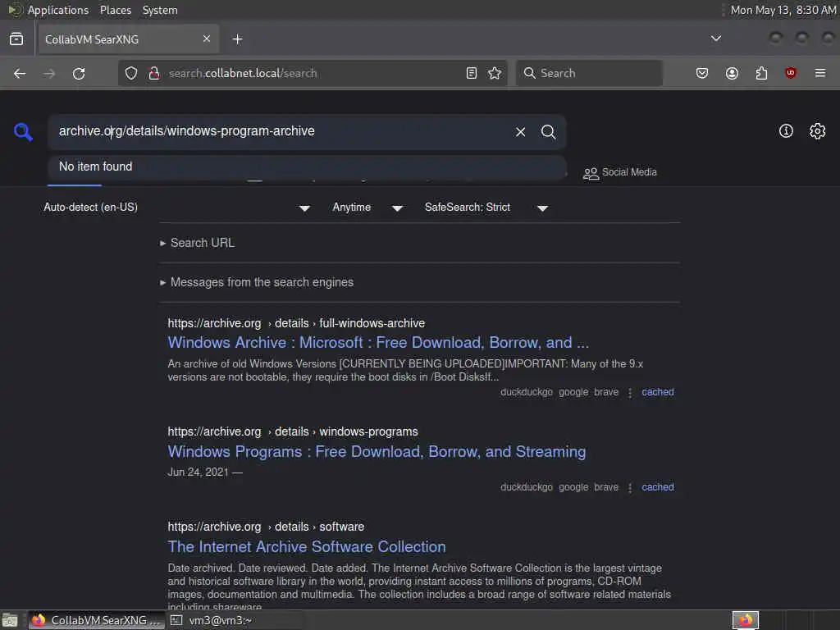Viewport: 840px width, 630px height.
Task: Open the SearXNG about info icon
Action: coord(786,131)
